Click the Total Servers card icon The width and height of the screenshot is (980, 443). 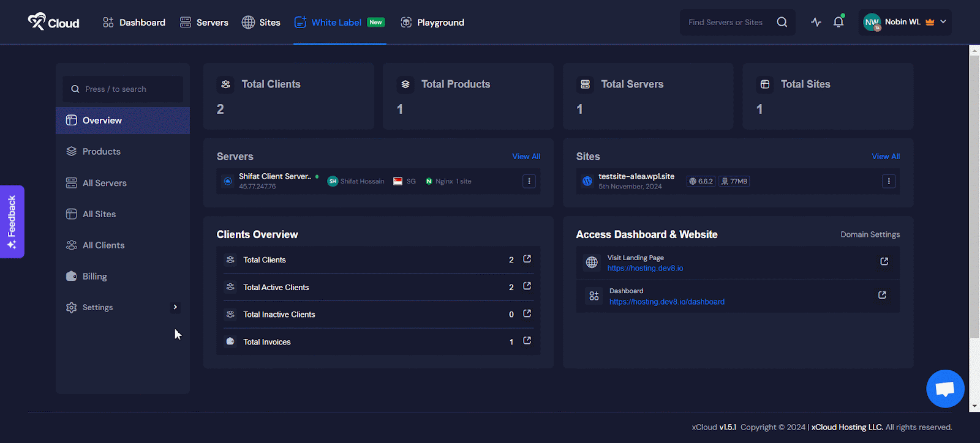585,84
